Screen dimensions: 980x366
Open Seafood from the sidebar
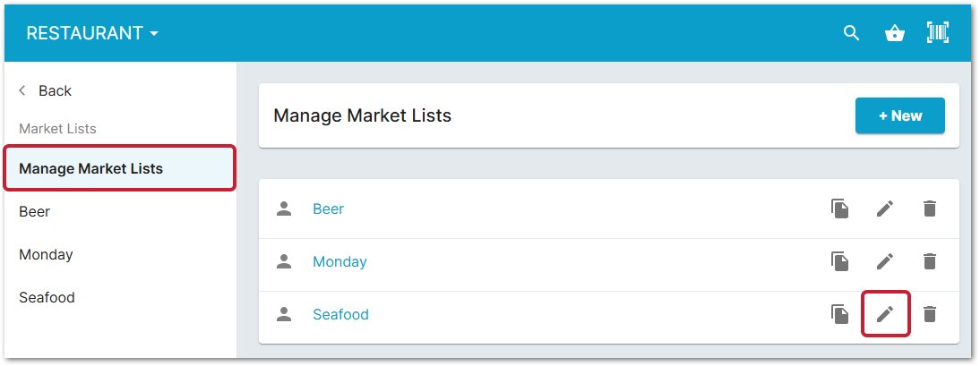tap(47, 297)
